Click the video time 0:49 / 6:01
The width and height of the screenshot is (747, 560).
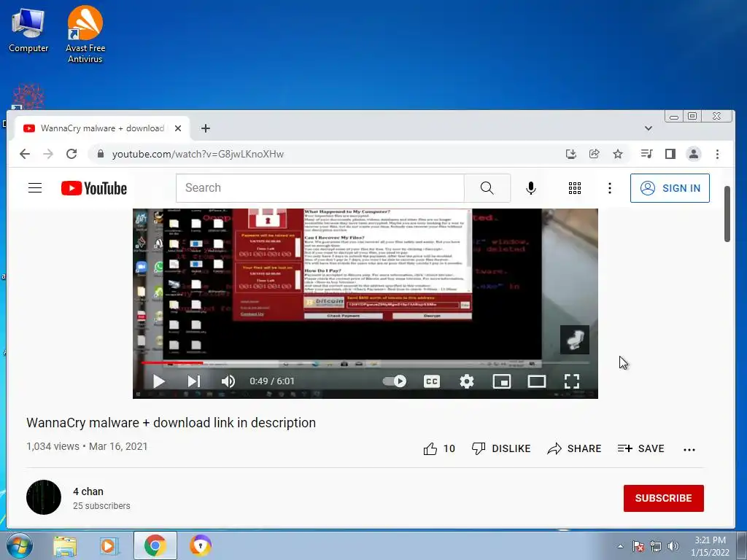(x=272, y=381)
